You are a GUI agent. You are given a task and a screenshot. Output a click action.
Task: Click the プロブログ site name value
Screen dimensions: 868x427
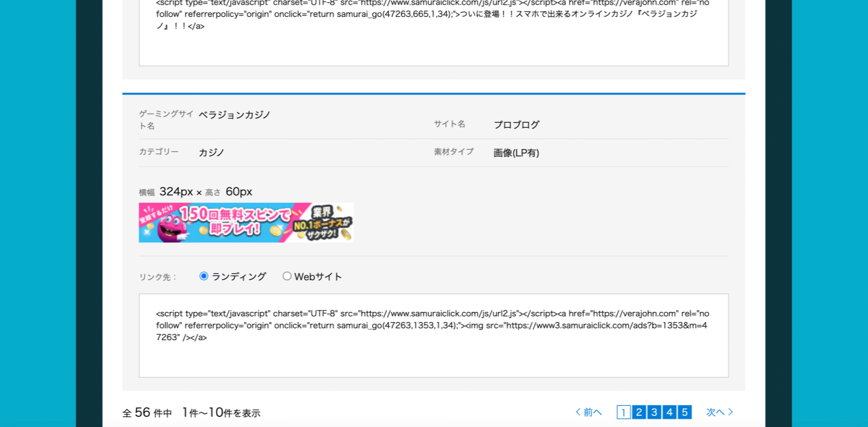coord(516,124)
